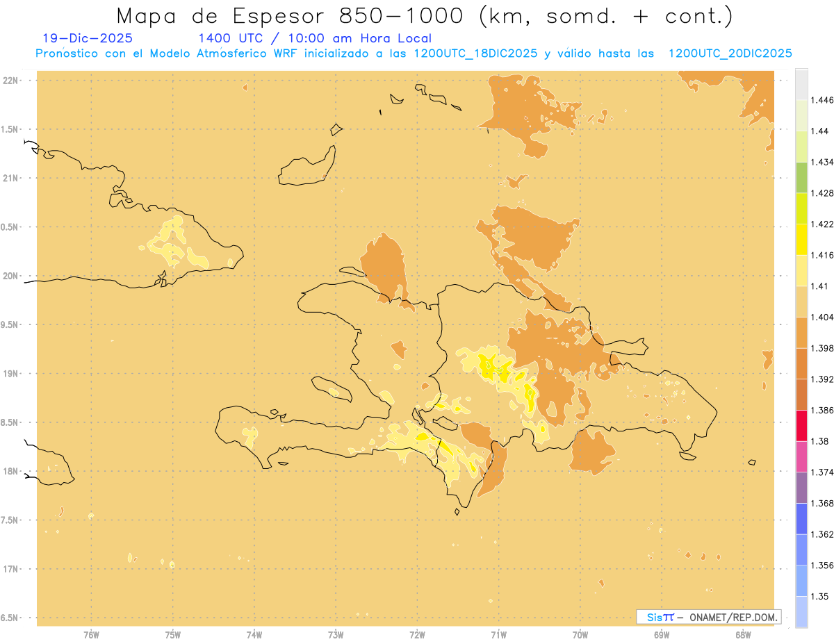Click the 1200UTC_20DIC2025 validity time text
Screen dimensions: 834x644
[730, 53]
